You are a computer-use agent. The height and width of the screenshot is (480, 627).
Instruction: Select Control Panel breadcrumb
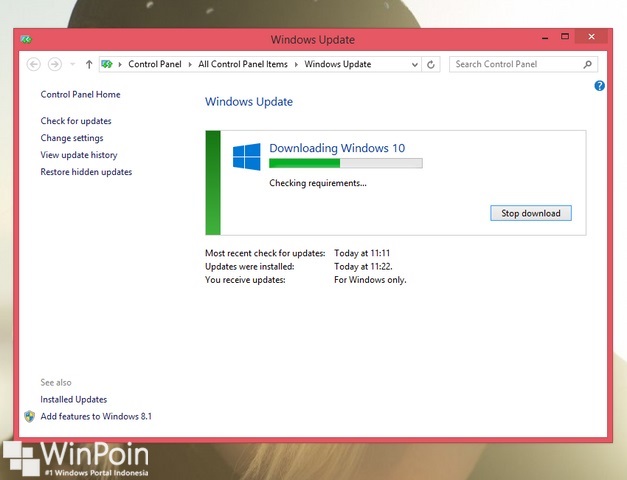pos(155,64)
